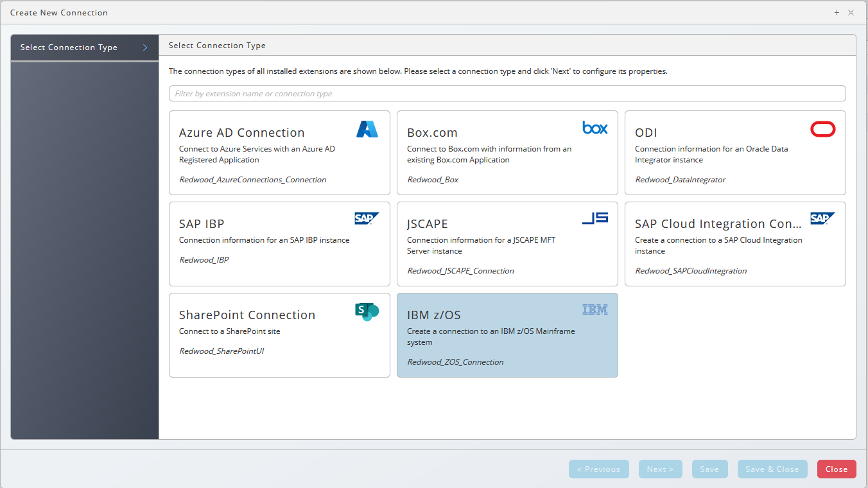Click Redwood_AzureConnections_Connection text

click(253, 180)
